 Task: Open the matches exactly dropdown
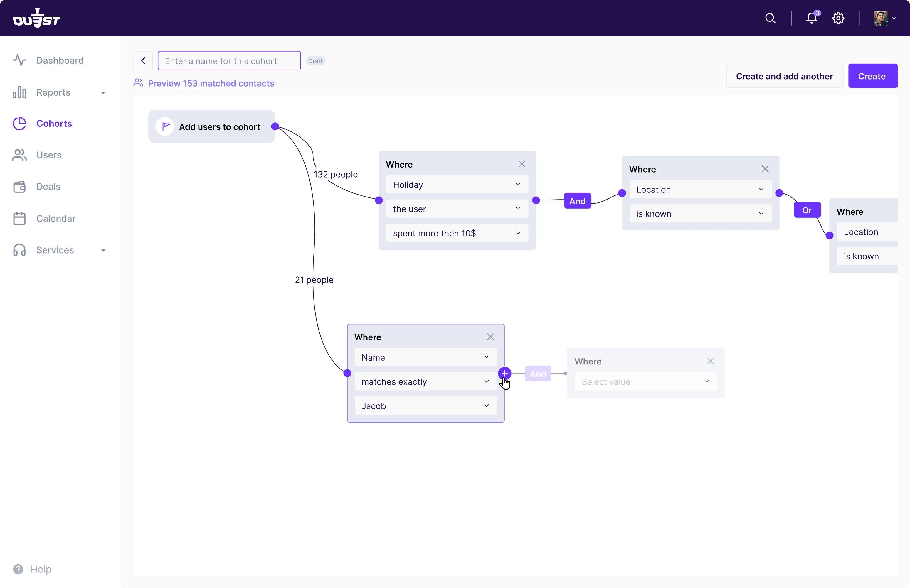tap(425, 382)
